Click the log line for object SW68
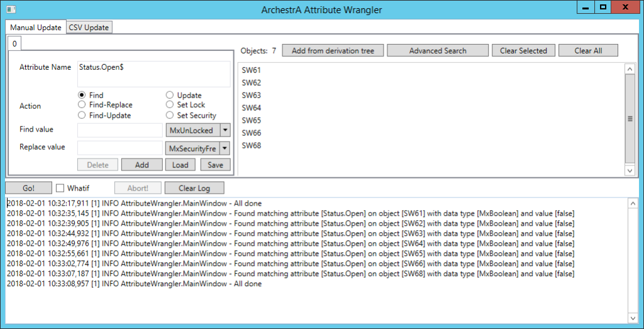The image size is (644, 329). tap(291, 274)
